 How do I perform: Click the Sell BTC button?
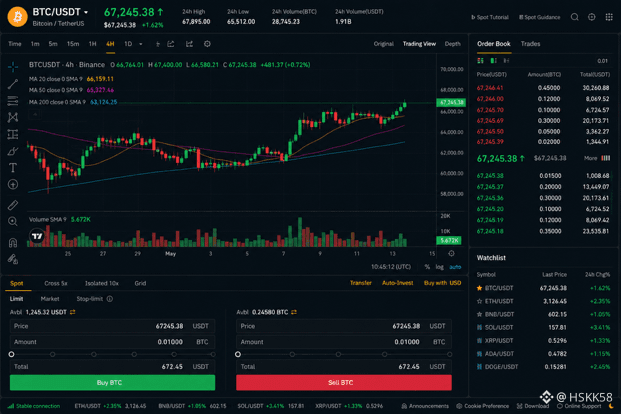tap(344, 383)
